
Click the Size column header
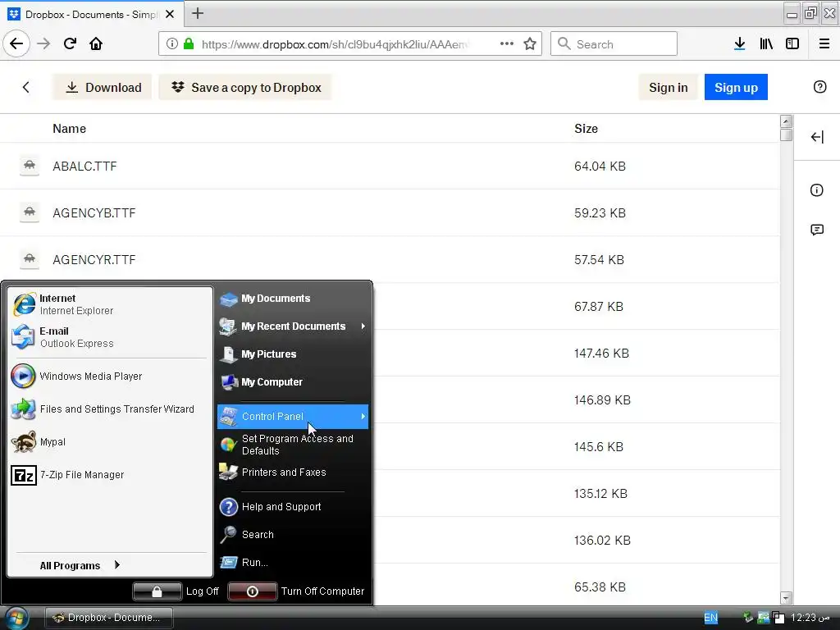pos(586,129)
